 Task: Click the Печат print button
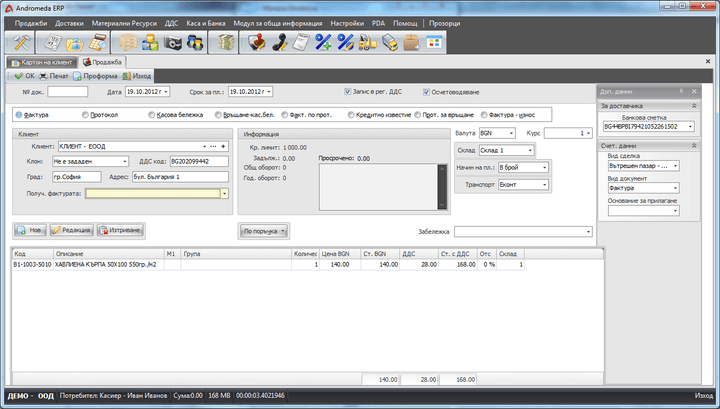pyautogui.click(x=54, y=76)
